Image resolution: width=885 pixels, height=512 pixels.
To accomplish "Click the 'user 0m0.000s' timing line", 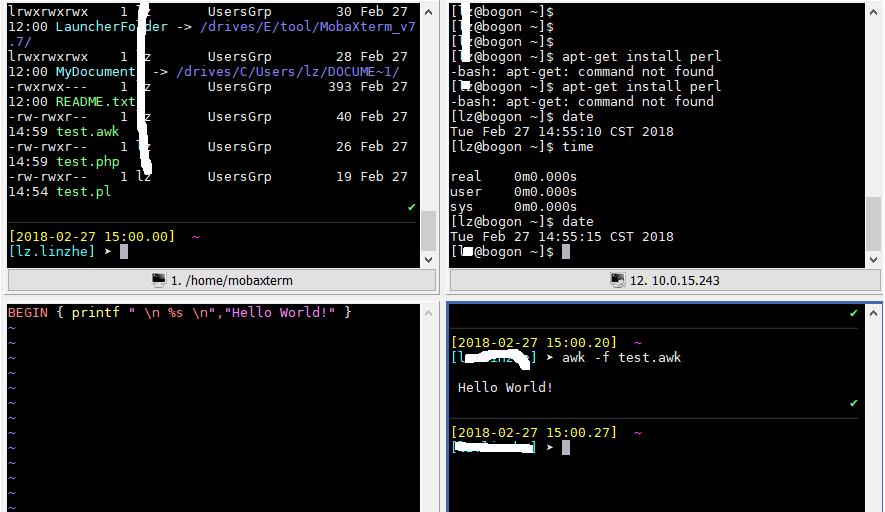I will [x=514, y=192].
